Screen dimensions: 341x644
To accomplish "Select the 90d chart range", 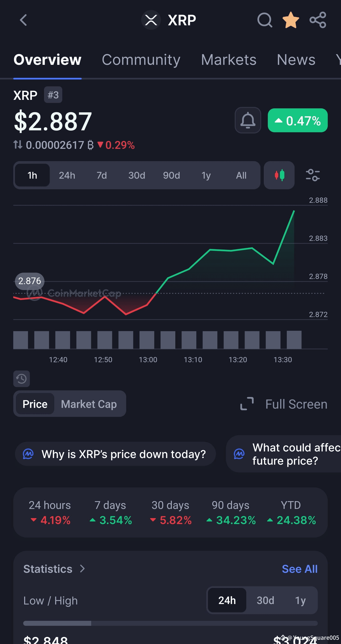I will coord(171,175).
